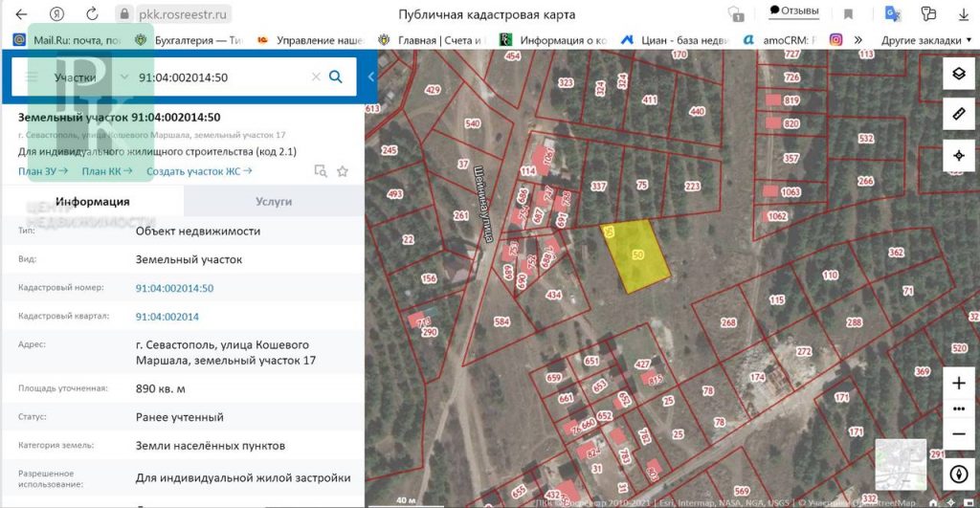This screenshot has height=508, width=980.
Task: Click the Шейнина улица street label
Action: tap(483, 204)
